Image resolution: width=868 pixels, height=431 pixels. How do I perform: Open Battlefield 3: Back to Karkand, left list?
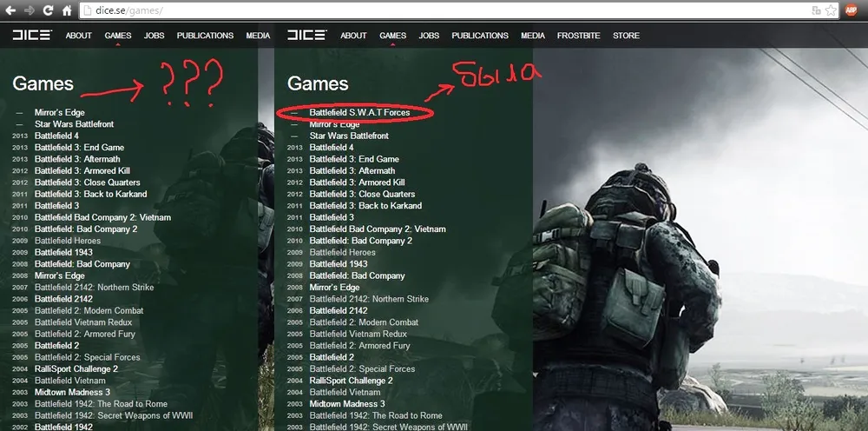pos(91,194)
